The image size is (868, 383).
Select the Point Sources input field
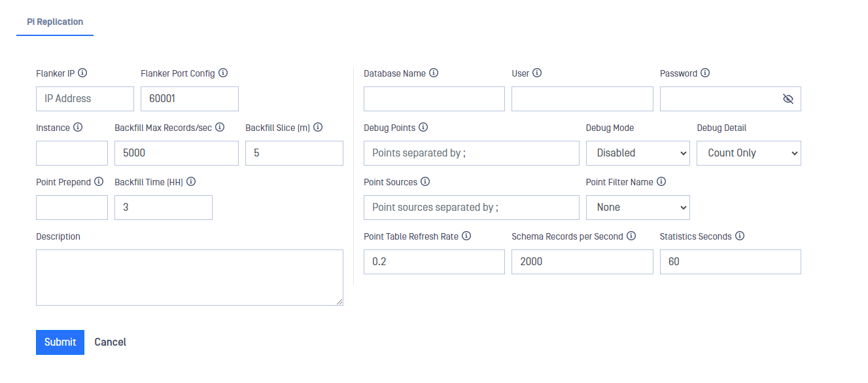[x=472, y=208]
